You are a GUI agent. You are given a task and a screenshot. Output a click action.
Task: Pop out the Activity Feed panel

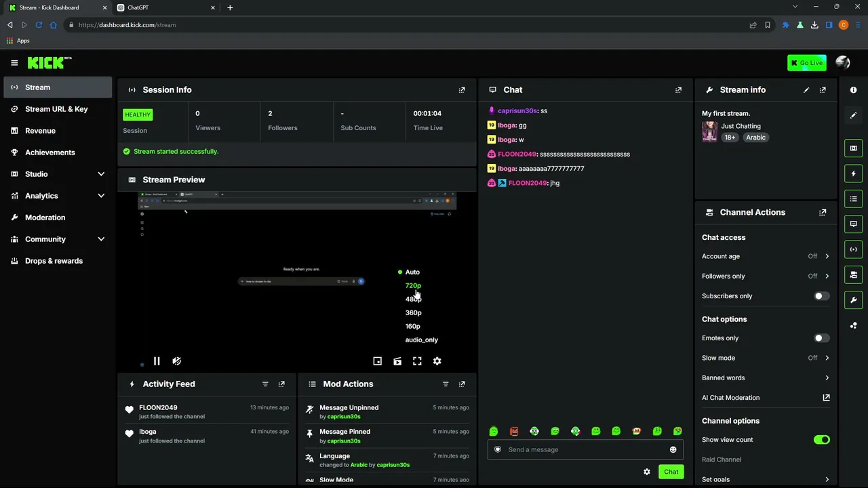[281, 384]
